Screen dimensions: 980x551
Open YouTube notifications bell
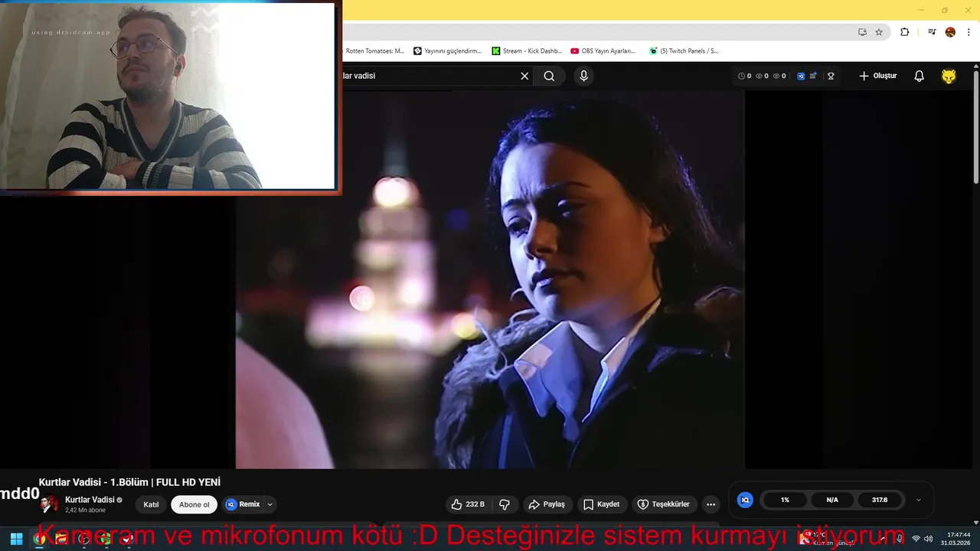pyautogui.click(x=919, y=76)
